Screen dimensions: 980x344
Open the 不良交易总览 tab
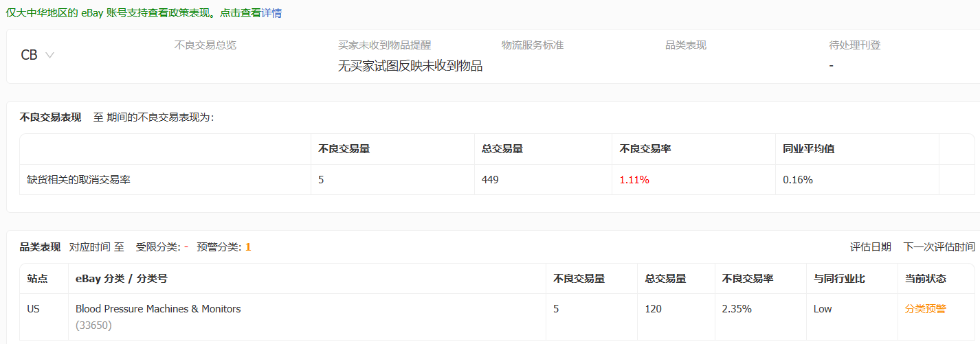(x=205, y=45)
